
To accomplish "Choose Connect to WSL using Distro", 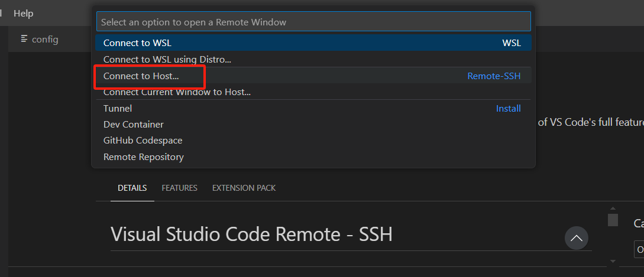I will [313, 60].
